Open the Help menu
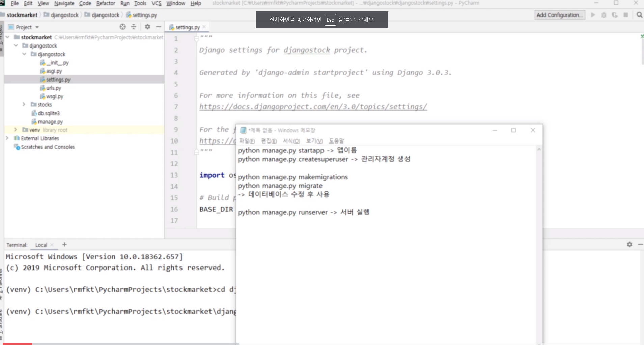The height and width of the screenshot is (345, 644). 196,3
